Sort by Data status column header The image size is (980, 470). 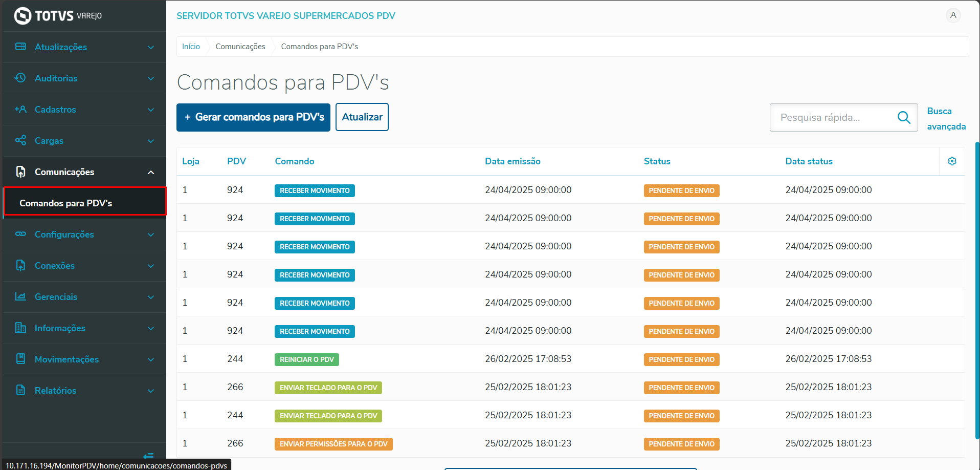809,161
